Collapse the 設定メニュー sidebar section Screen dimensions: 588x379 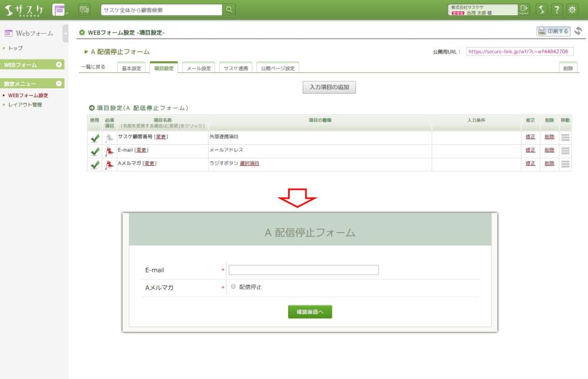pos(59,84)
